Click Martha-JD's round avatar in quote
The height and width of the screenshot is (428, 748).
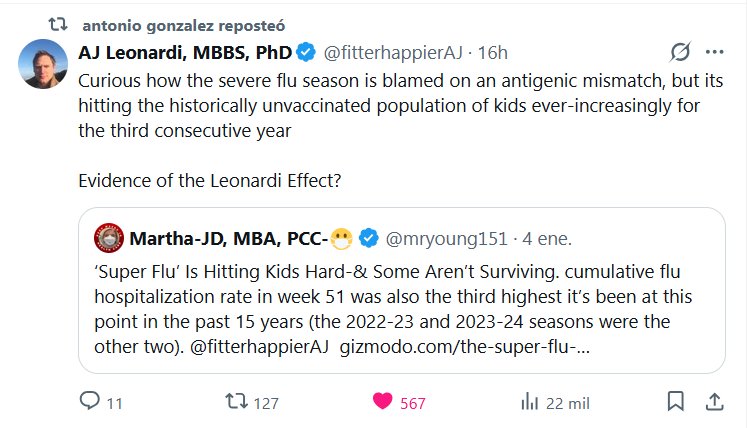click(108, 239)
